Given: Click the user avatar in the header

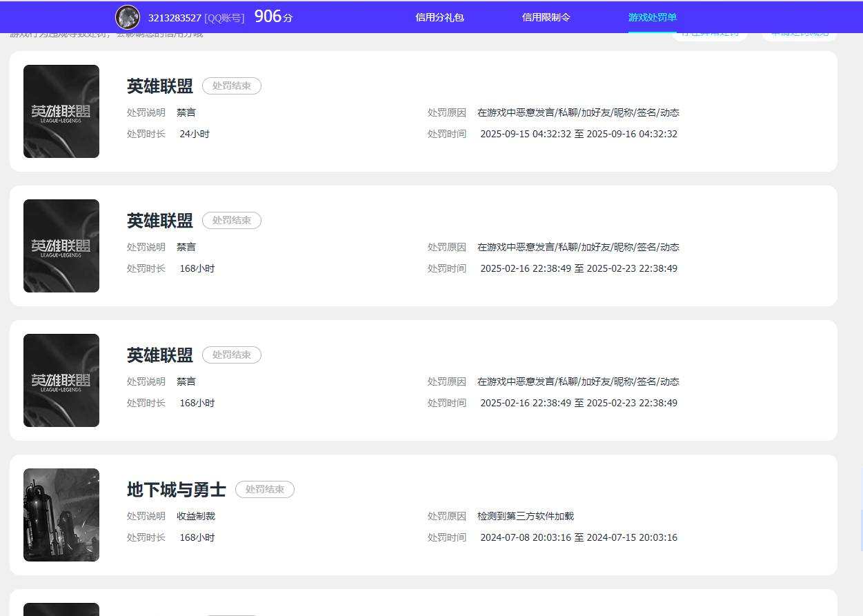Looking at the screenshot, I should [x=128, y=17].
